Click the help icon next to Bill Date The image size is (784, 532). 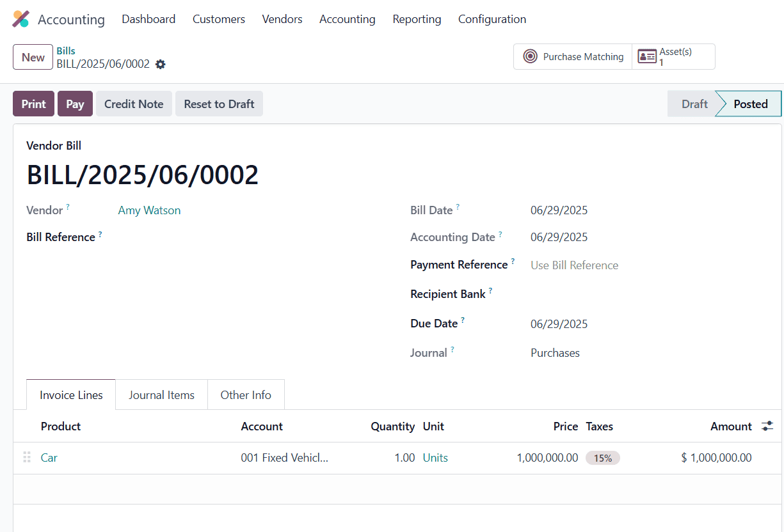pos(458,205)
